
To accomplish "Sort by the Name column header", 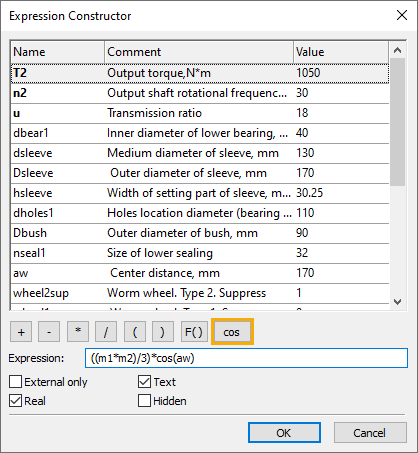I will 57,52.
